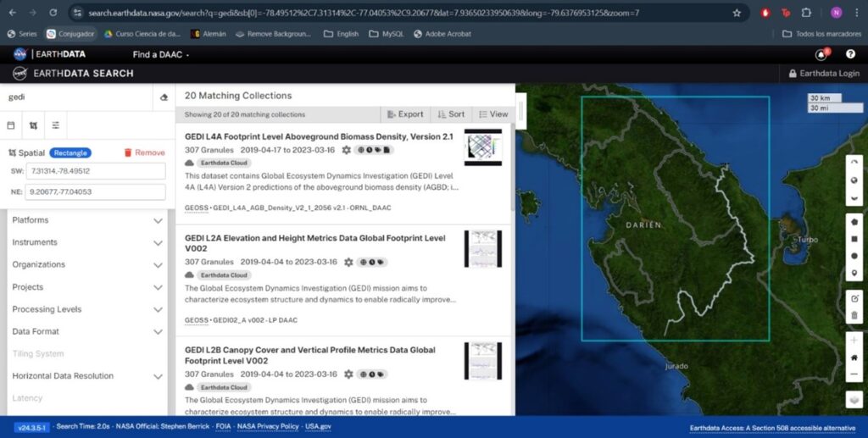This screenshot has height=438, width=868.
Task: Switch to the geographic projection globe
Action: 854,180
